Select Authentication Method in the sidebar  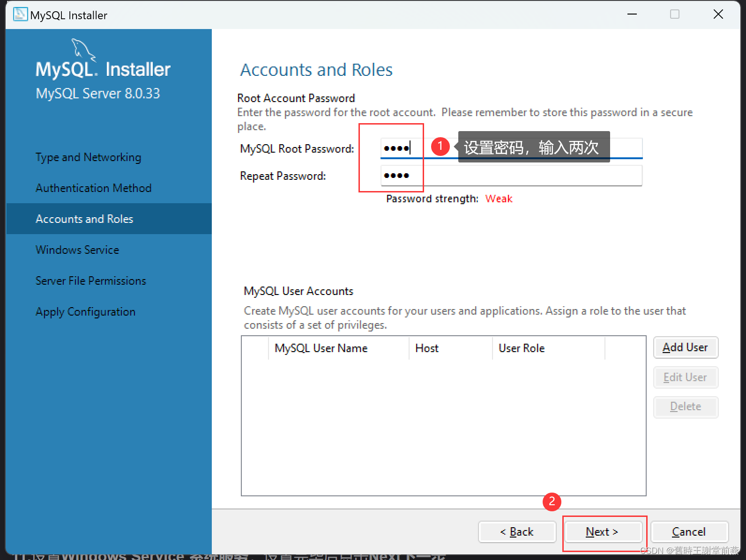click(x=93, y=188)
